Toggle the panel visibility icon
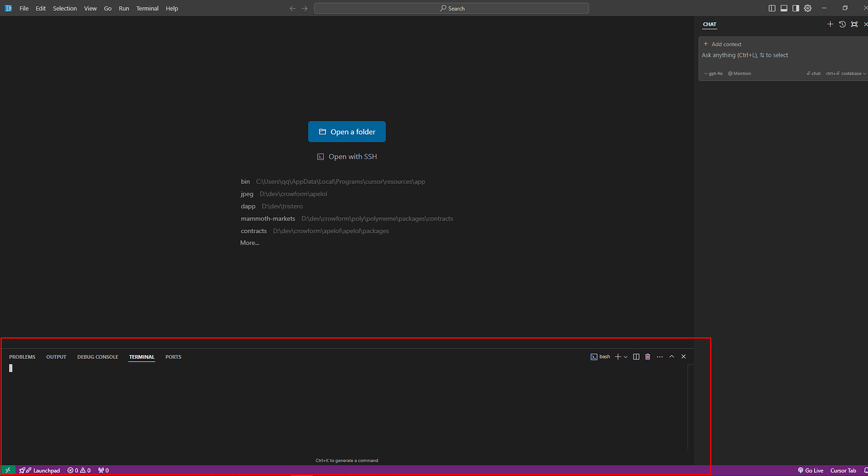Viewport: 868px width, 476px height. click(784, 8)
